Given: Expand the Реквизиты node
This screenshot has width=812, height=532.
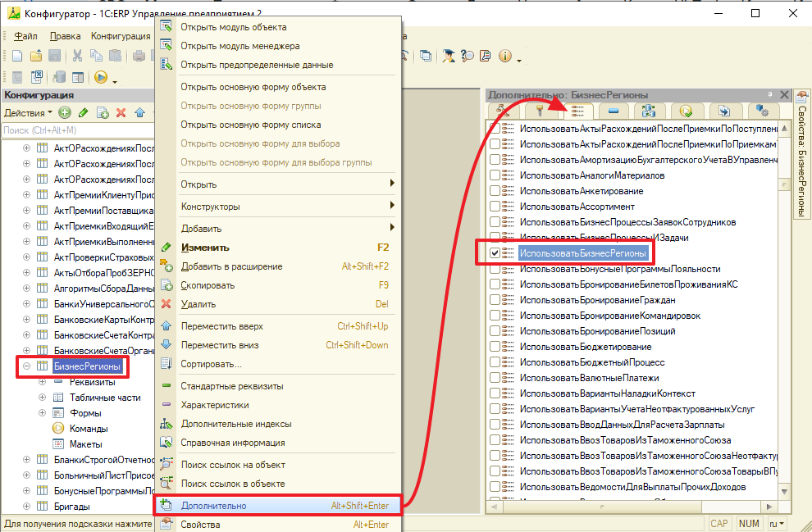Looking at the screenshot, I should click(x=43, y=382).
